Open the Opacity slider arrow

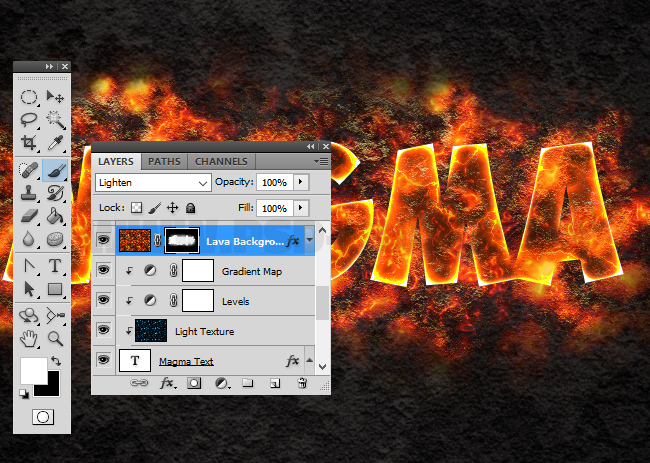click(301, 182)
